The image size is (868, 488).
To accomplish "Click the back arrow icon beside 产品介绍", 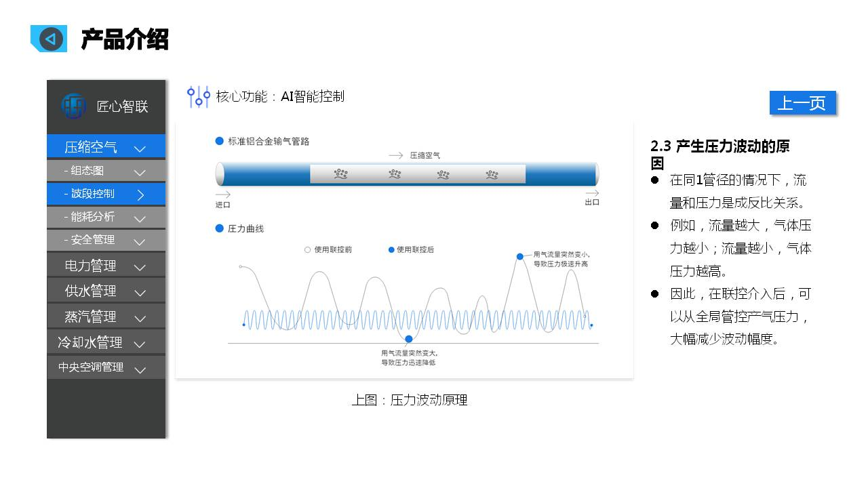I will (50, 39).
